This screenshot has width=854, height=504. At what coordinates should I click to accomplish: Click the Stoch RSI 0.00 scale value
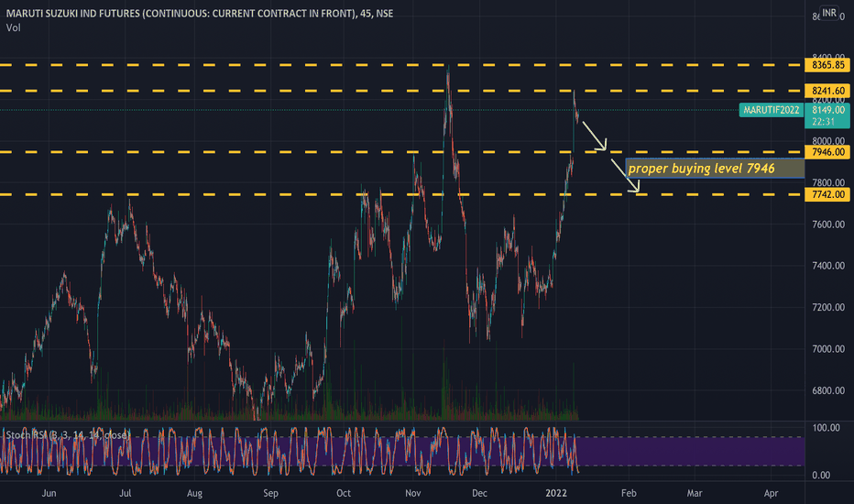pos(821,475)
